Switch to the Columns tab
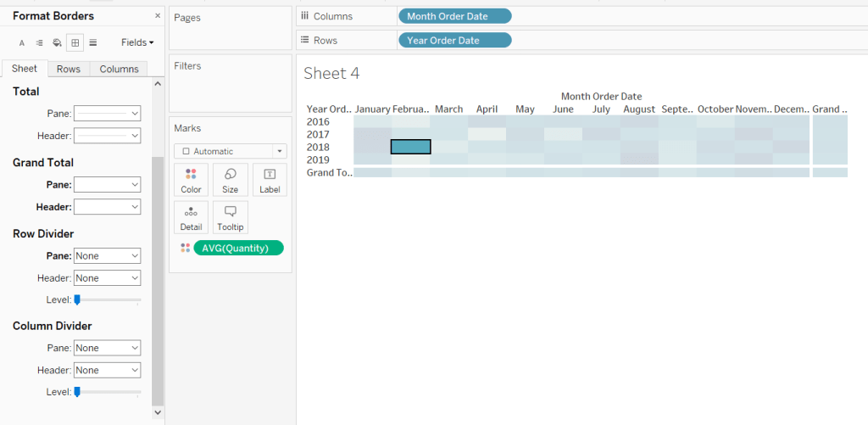 pos(119,69)
